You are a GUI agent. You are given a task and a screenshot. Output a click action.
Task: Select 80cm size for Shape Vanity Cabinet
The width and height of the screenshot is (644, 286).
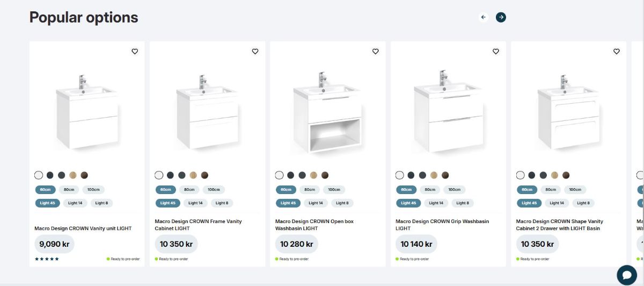[x=551, y=190]
